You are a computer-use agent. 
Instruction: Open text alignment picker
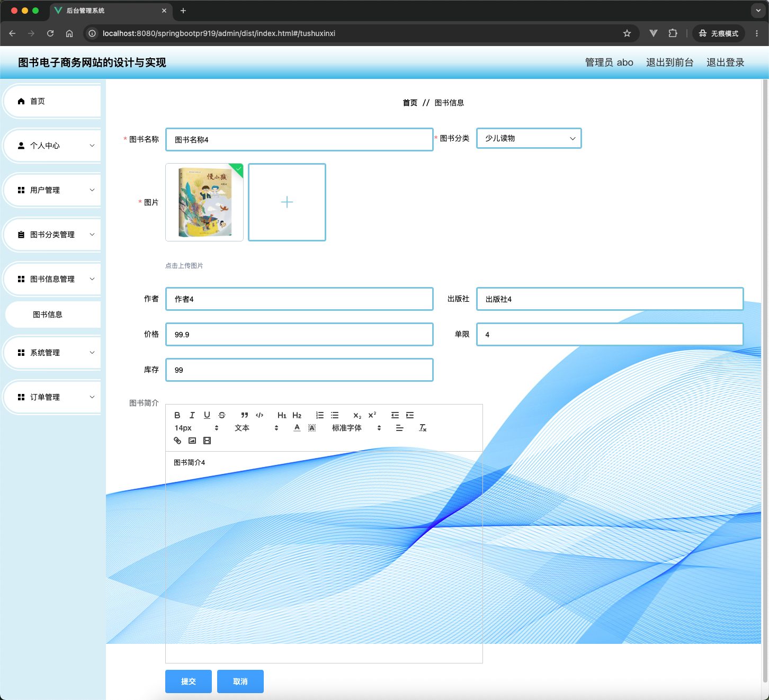(400, 428)
